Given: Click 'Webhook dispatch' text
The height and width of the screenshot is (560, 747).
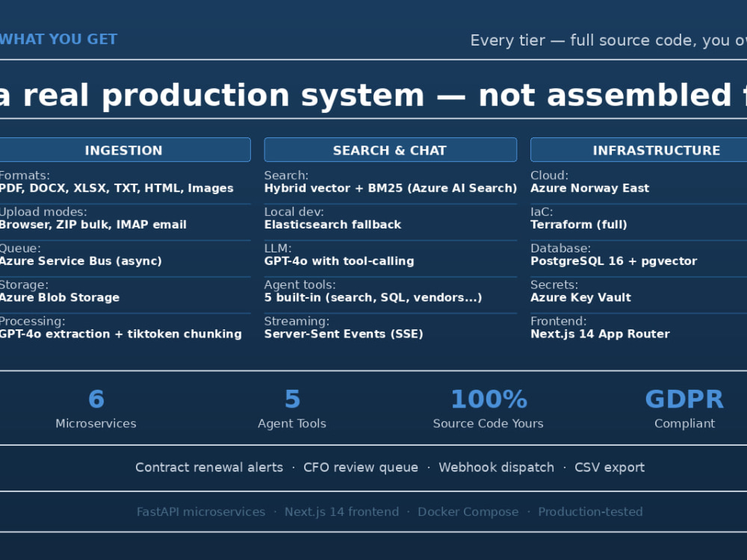Looking at the screenshot, I should click(x=497, y=467).
